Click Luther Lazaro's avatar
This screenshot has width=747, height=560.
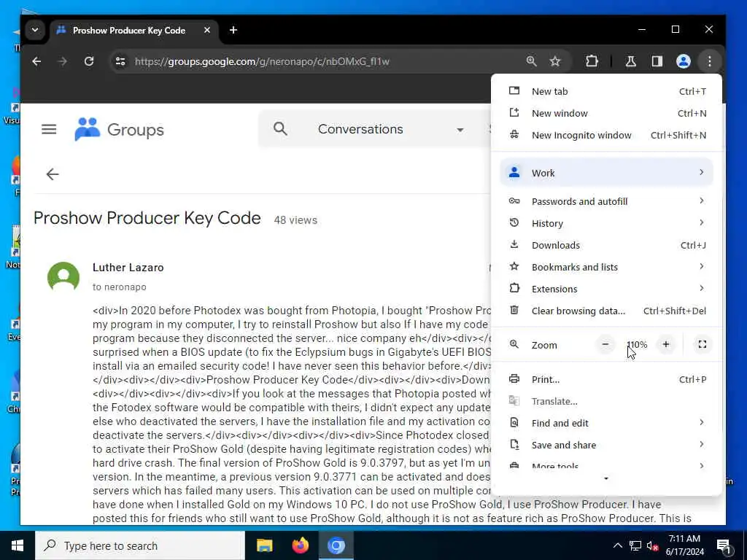[63, 276]
